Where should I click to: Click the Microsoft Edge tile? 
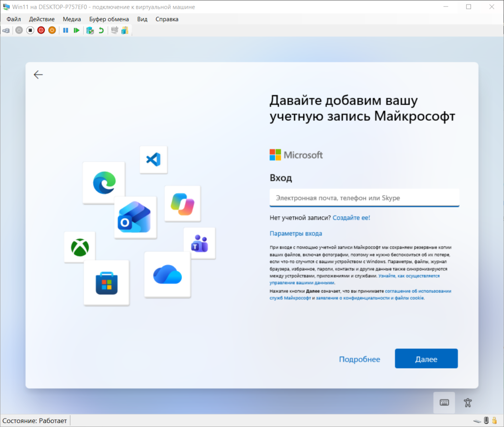click(x=104, y=183)
